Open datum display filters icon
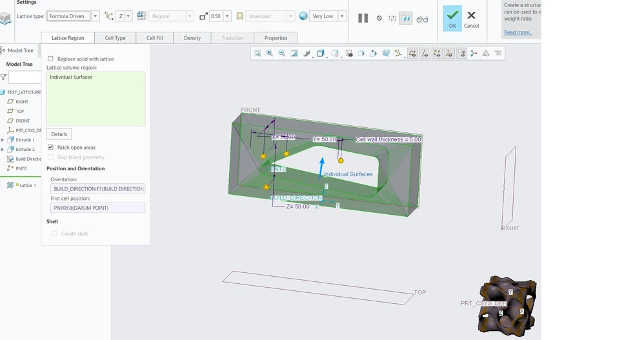The height and width of the screenshot is (340, 644). 398,54
